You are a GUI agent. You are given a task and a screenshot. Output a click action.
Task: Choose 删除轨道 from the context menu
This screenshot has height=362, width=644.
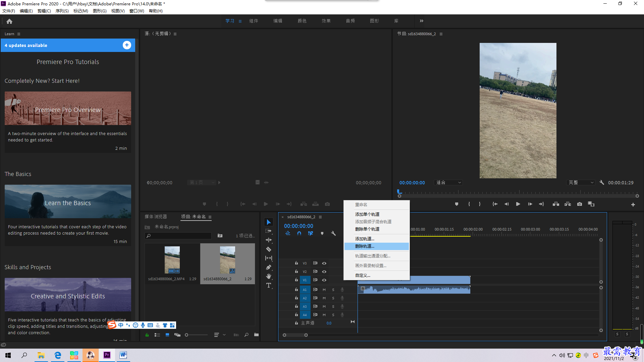click(376, 246)
